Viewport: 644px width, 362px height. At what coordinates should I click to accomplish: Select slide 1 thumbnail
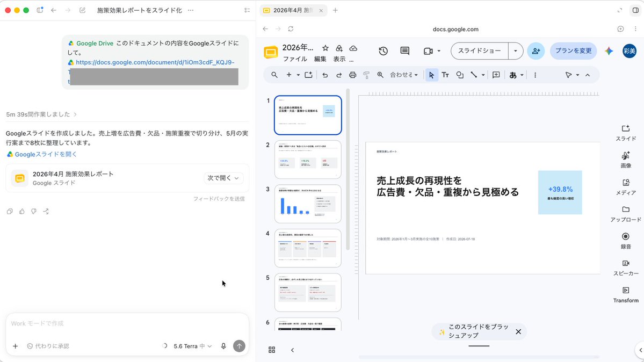click(x=308, y=115)
